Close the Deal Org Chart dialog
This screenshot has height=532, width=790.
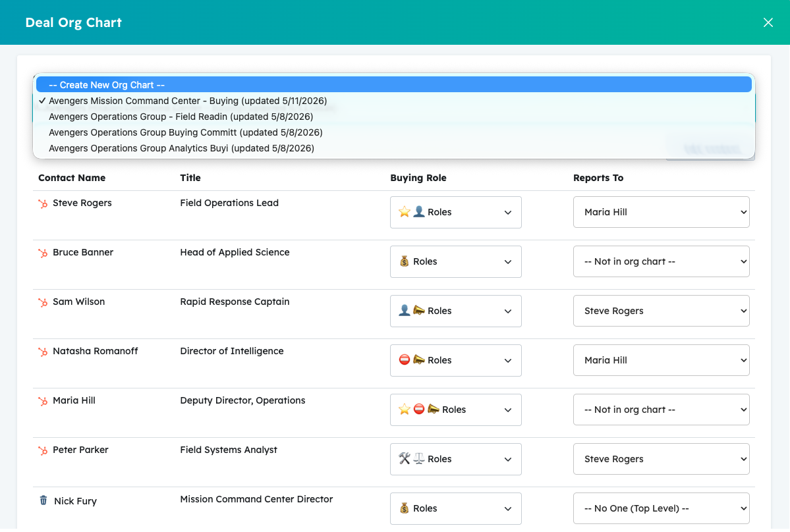768,22
